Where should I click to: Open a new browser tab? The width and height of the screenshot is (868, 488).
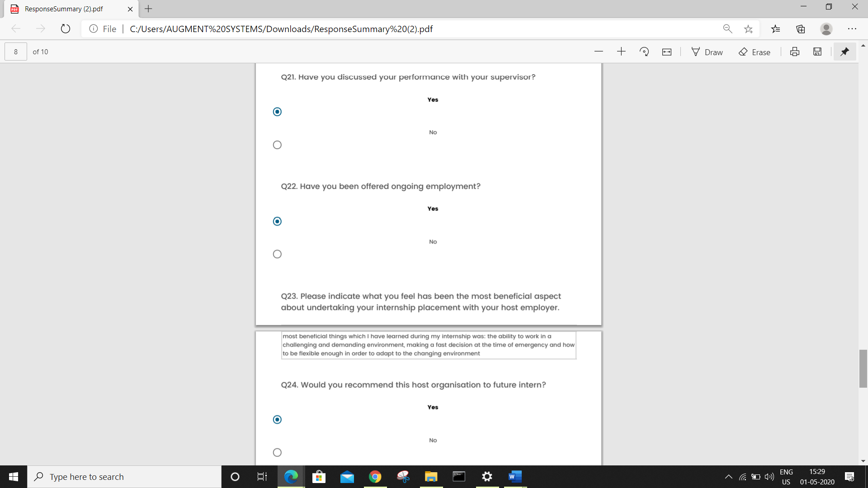(x=148, y=9)
